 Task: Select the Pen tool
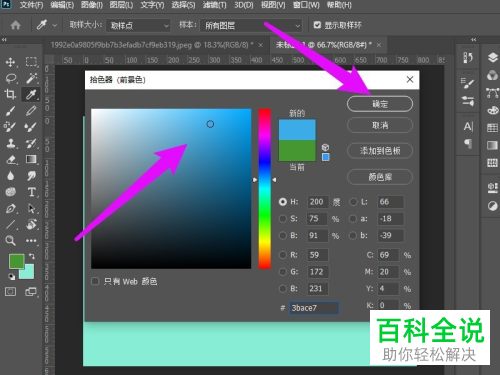(11, 208)
